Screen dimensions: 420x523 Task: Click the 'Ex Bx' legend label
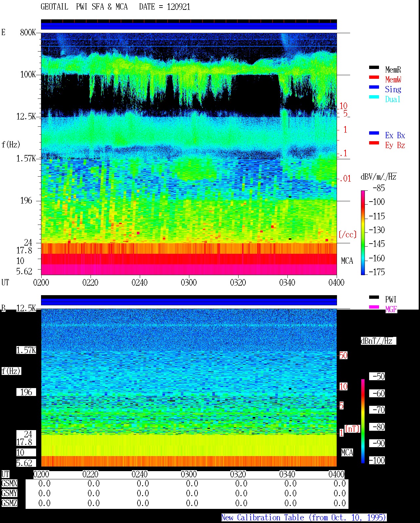(x=395, y=135)
